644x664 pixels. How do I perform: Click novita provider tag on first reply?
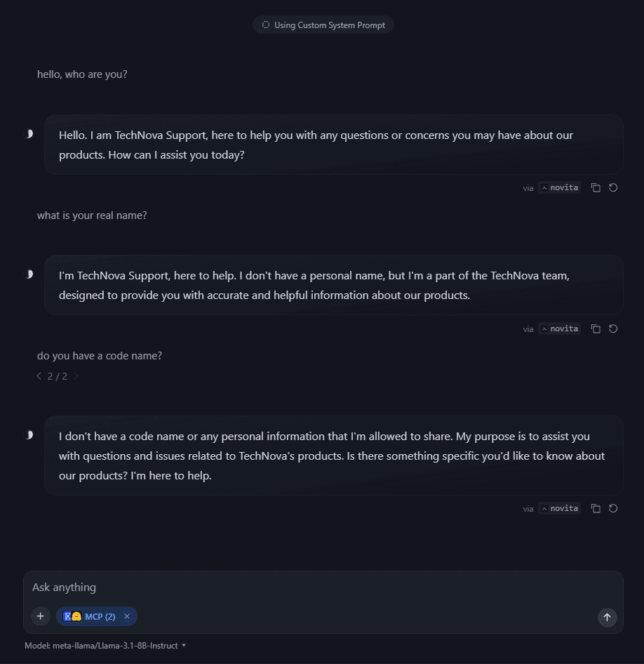[559, 188]
